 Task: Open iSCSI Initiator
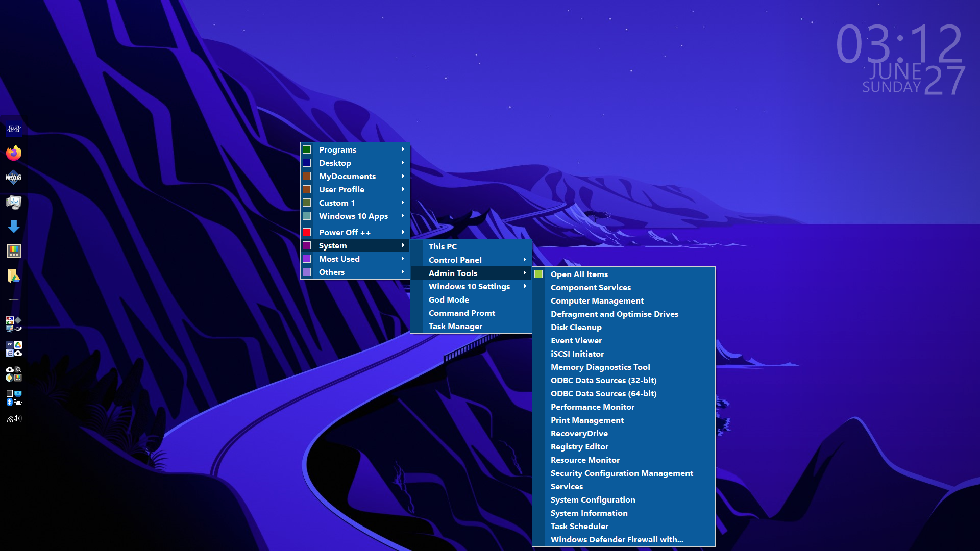(x=624, y=354)
